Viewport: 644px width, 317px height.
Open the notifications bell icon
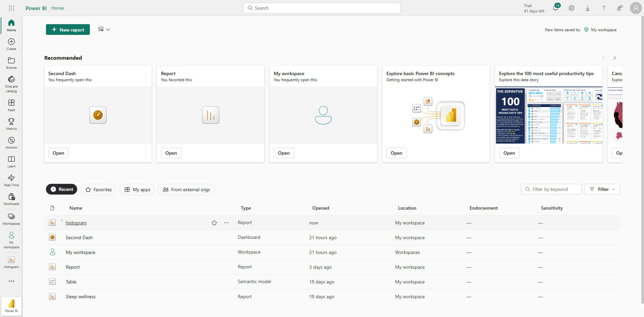click(x=555, y=8)
